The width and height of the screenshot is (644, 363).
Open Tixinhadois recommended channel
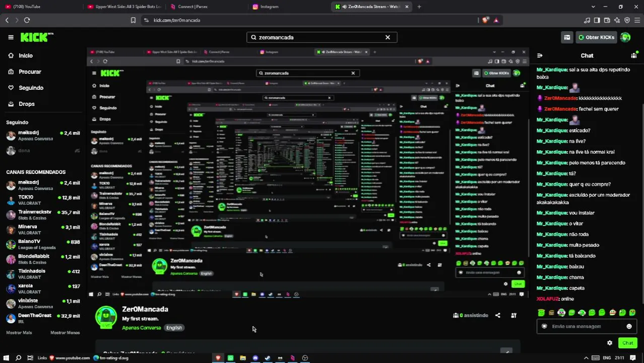[x=42, y=274]
